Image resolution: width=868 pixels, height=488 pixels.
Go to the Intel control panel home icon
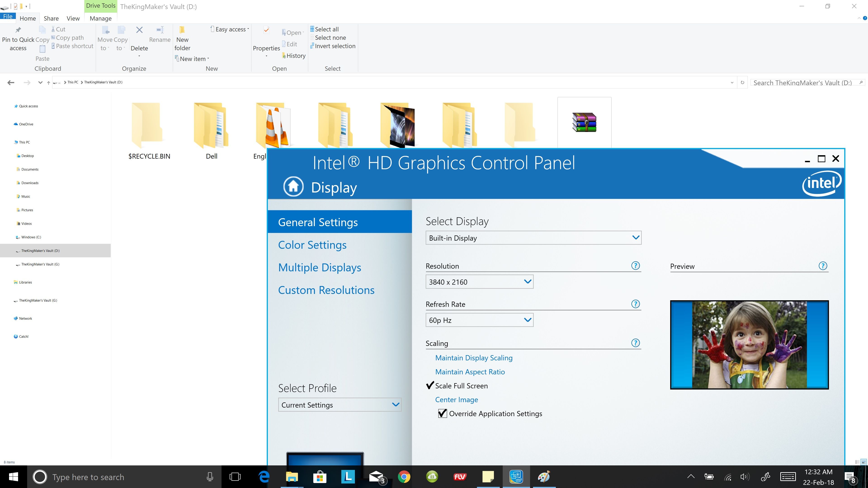(x=293, y=186)
